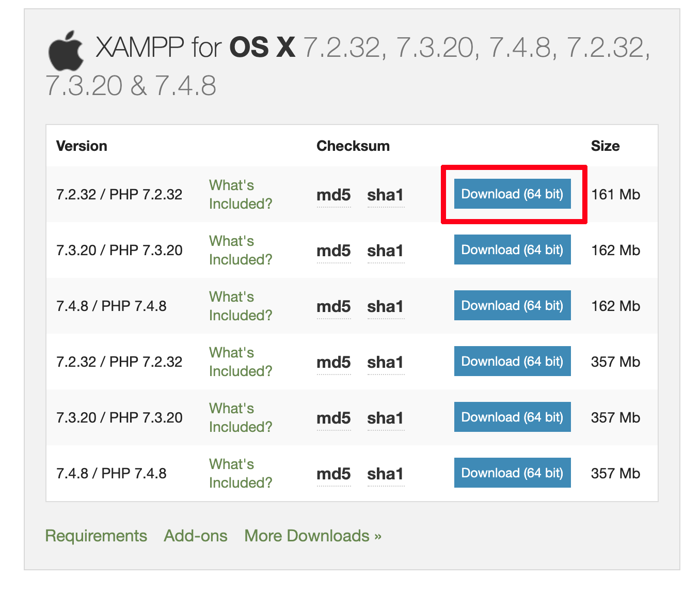The height and width of the screenshot is (592, 700).
Task: Click the Checksum column header
Action: (x=353, y=146)
